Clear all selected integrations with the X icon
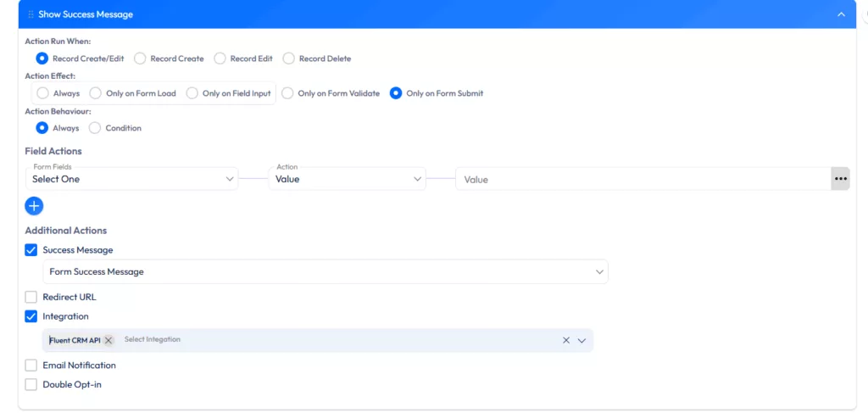 [x=566, y=340]
